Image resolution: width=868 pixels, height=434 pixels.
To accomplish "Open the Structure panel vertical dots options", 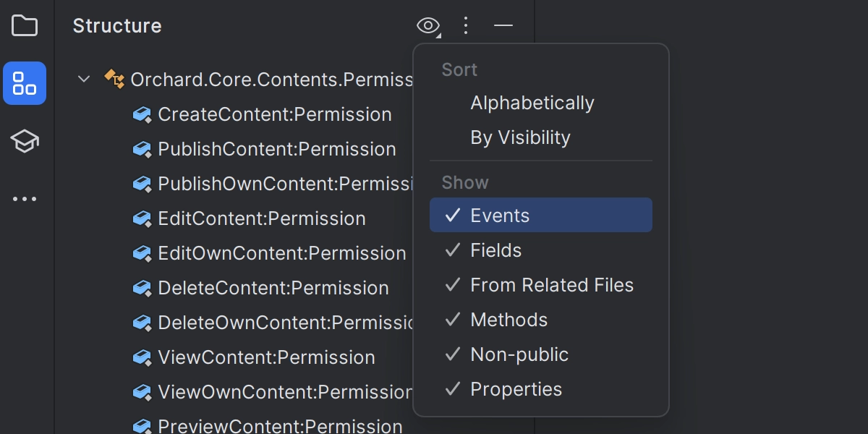I will (x=466, y=26).
